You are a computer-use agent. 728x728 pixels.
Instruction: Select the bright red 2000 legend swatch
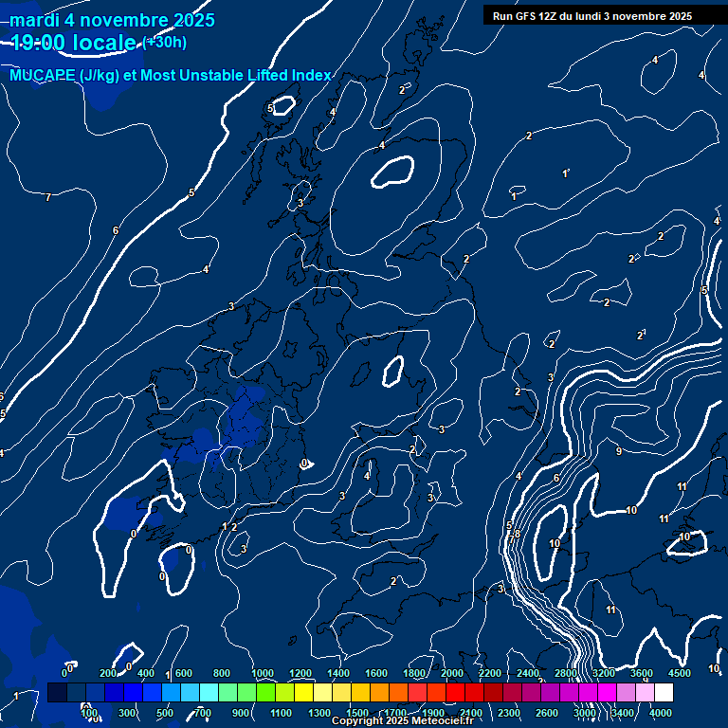[x=455, y=693]
